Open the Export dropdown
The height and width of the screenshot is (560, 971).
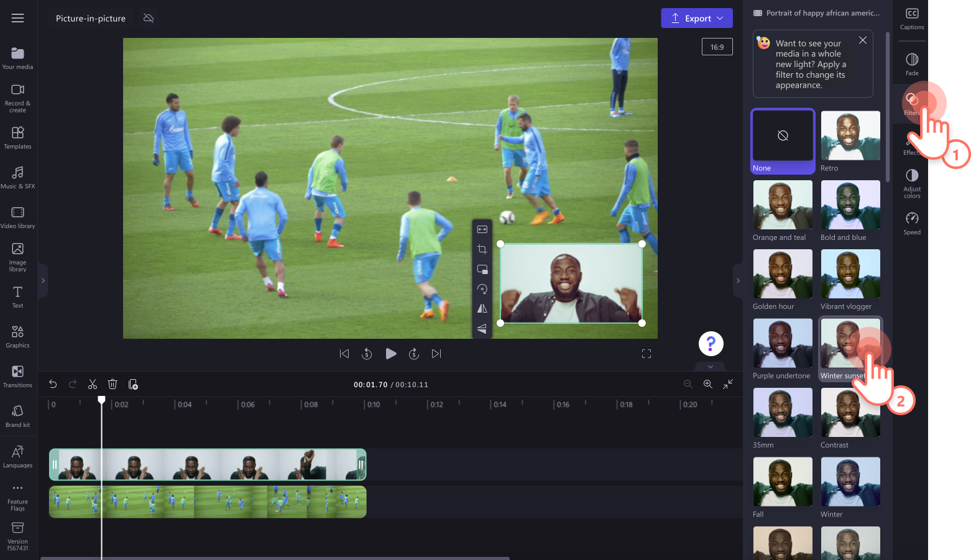697,18
